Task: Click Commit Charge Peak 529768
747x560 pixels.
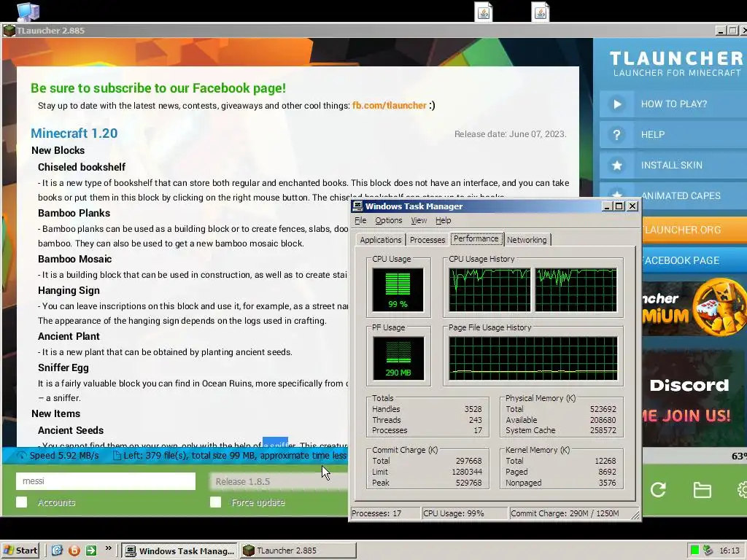Action: tap(469, 483)
